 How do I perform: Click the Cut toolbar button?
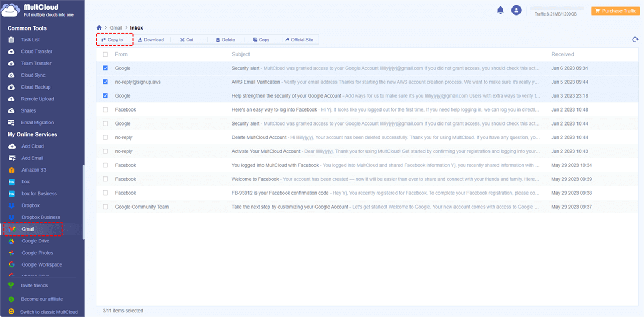187,40
